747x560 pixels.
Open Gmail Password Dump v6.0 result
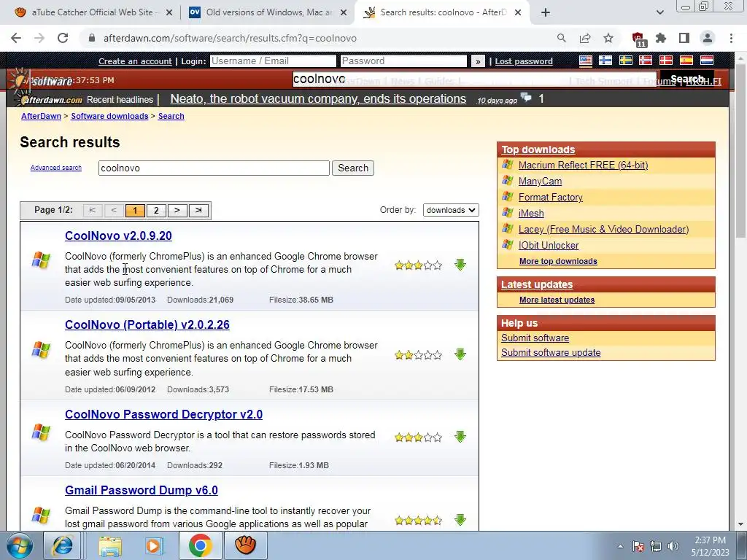[141, 490]
